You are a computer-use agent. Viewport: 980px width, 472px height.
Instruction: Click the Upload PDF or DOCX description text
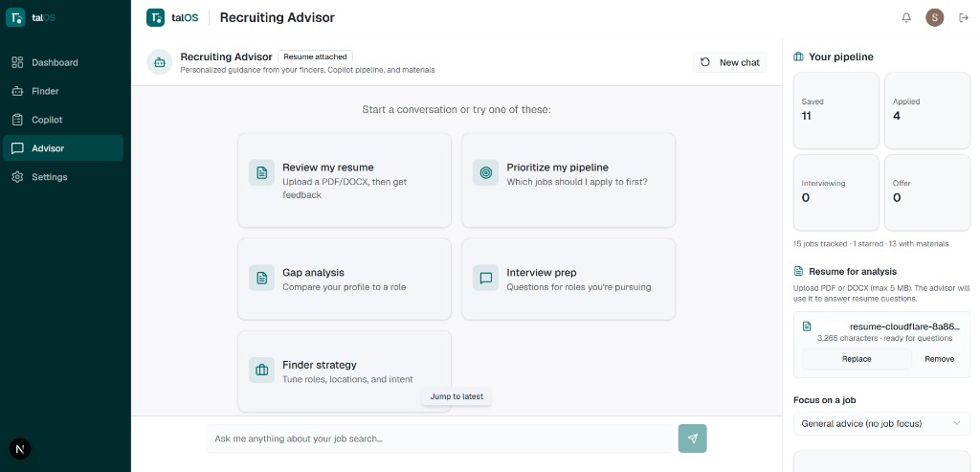click(881, 294)
